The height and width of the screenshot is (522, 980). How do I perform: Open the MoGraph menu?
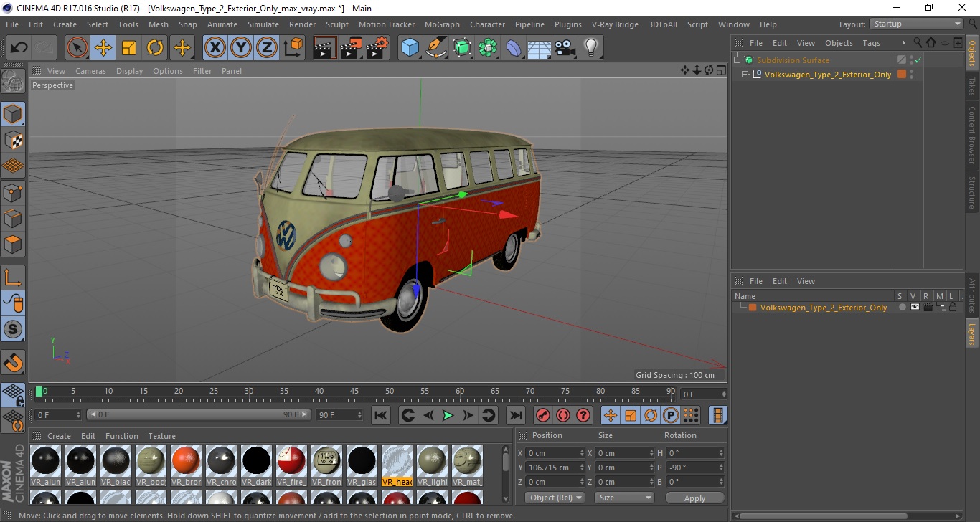[x=442, y=24]
